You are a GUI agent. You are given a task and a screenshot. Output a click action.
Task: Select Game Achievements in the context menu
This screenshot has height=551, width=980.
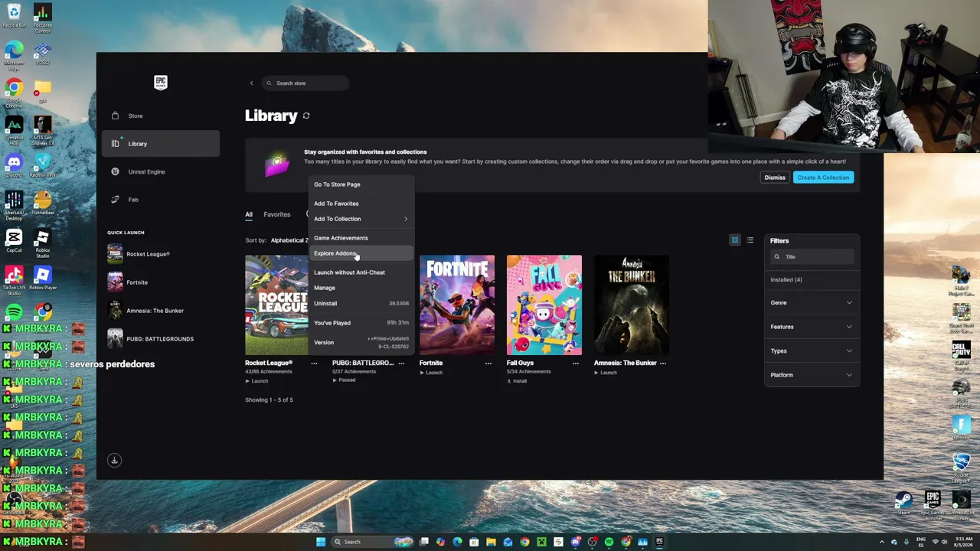pyautogui.click(x=361, y=238)
